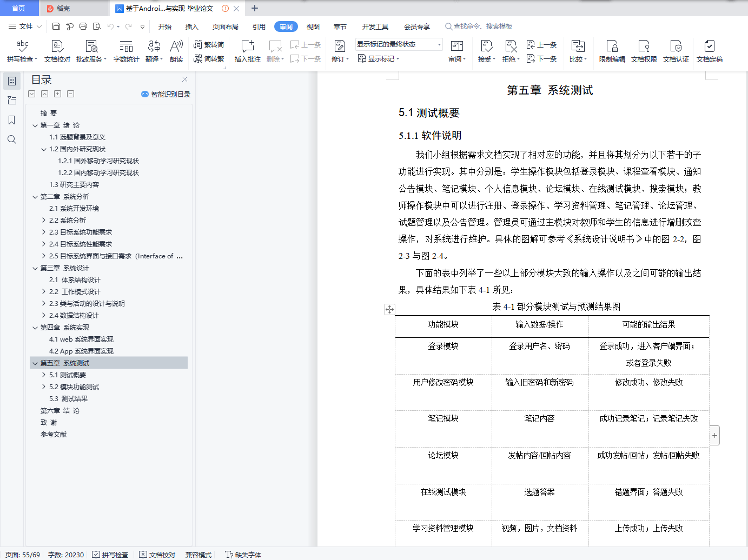Collapse the 第一章 绪论 outline node
The image size is (748, 560).
[35, 125]
